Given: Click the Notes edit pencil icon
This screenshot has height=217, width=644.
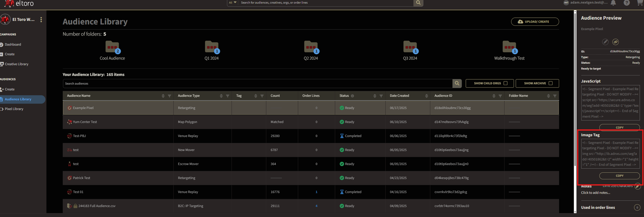Looking at the screenshot, I should coord(638,187).
